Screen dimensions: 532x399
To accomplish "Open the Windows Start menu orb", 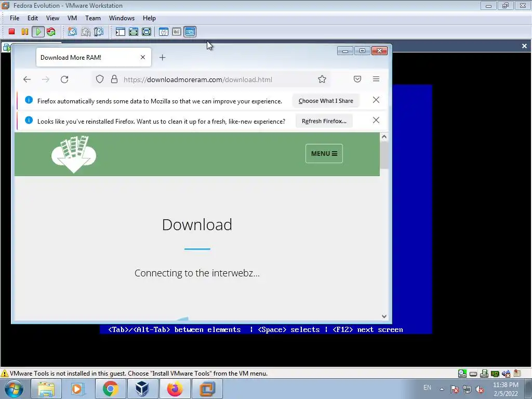I will [14, 389].
